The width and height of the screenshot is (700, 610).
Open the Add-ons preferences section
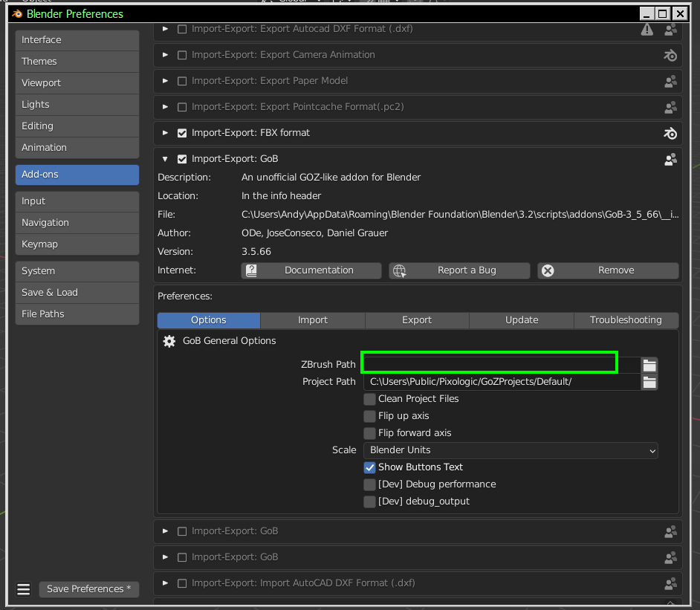pyautogui.click(x=77, y=175)
